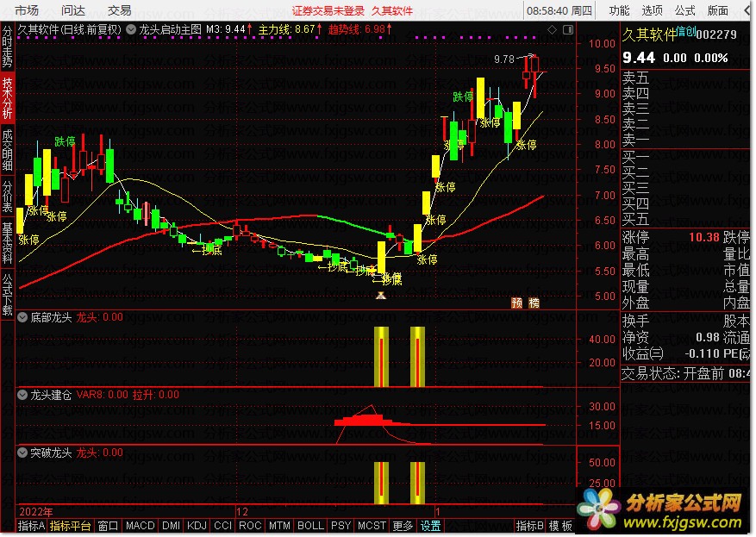The height and width of the screenshot is (537, 756).
Task: Click the 久其软件(日线,前复权) chart title
Action: (x=70, y=29)
